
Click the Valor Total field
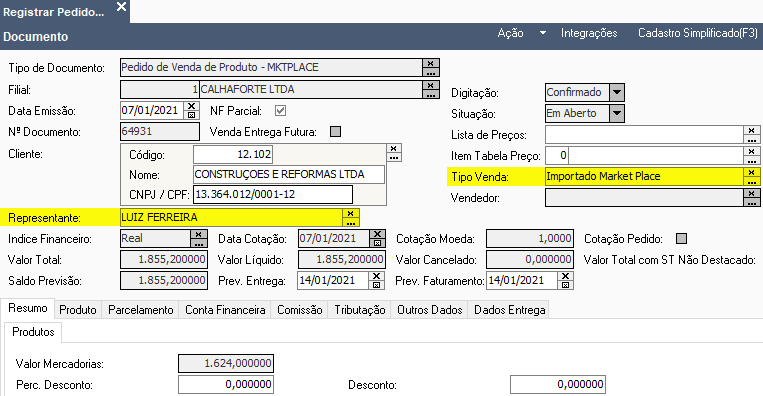[x=164, y=259]
